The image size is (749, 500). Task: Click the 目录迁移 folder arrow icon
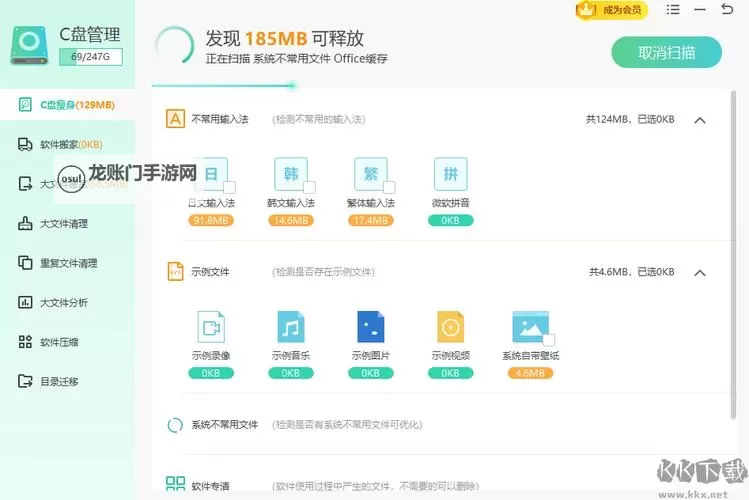[x=25, y=381]
